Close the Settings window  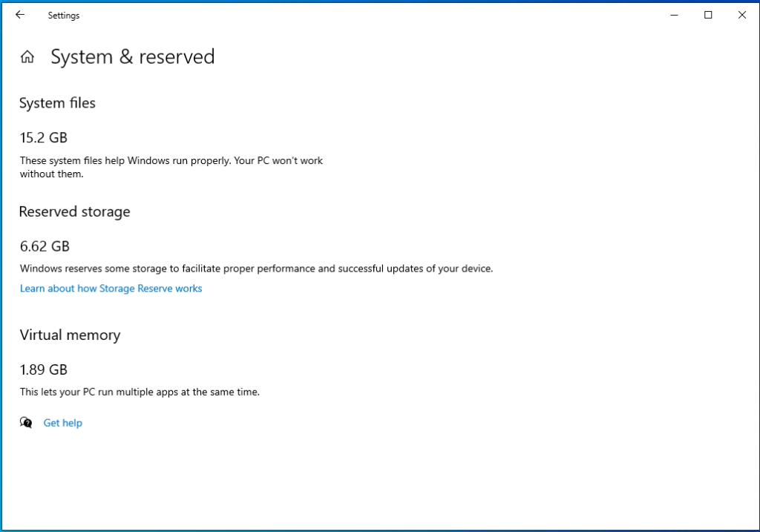(741, 14)
